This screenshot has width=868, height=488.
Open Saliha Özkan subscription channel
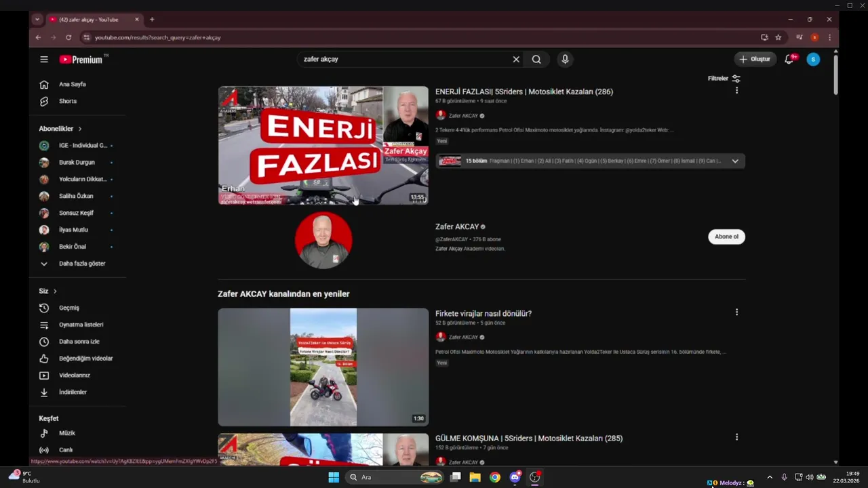coord(77,197)
